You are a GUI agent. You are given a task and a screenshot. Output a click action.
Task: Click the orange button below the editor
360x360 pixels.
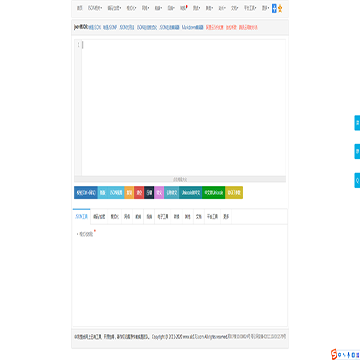[129, 193]
